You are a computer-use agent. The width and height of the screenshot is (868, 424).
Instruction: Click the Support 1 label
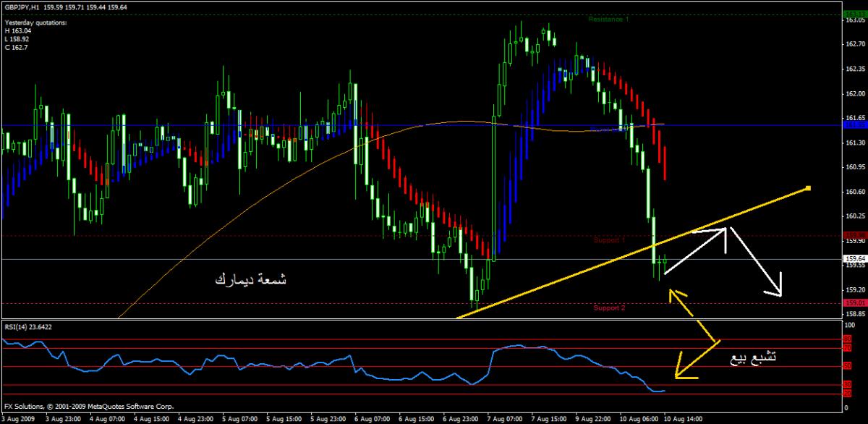pos(609,240)
